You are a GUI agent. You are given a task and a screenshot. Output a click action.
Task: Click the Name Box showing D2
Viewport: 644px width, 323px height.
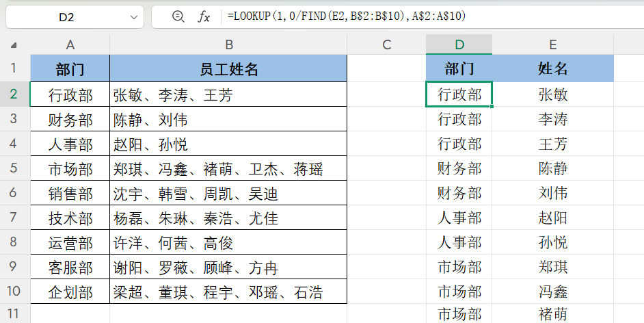tap(66, 17)
